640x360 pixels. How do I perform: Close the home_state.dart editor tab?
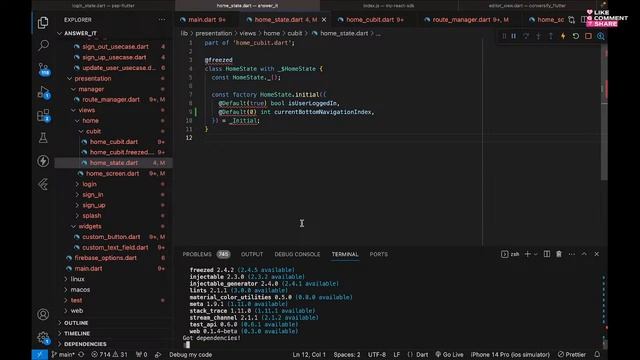[324, 20]
